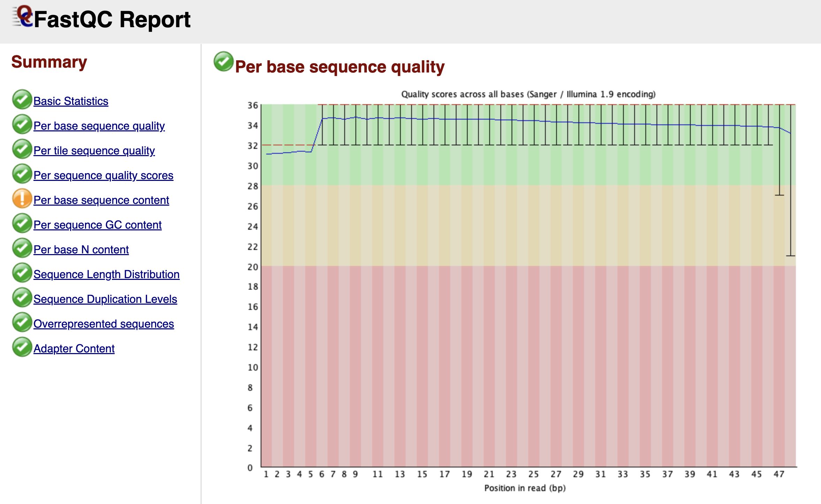Image resolution: width=821 pixels, height=504 pixels.
Task: Click the pass icon beside Per base N content
Action: click(x=22, y=249)
